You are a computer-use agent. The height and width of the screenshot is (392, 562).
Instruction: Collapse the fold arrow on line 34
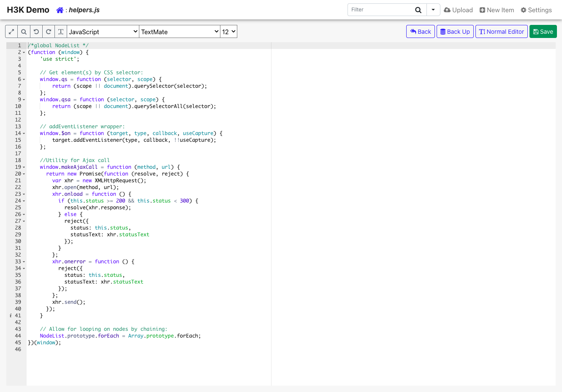pyautogui.click(x=24, y=268)
